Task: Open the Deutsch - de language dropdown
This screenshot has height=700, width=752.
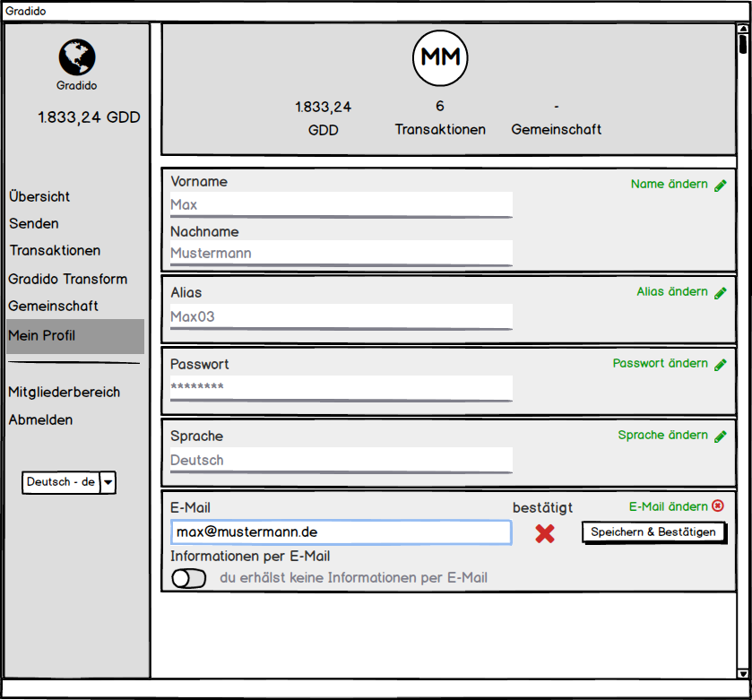Action: coord(108,482)
